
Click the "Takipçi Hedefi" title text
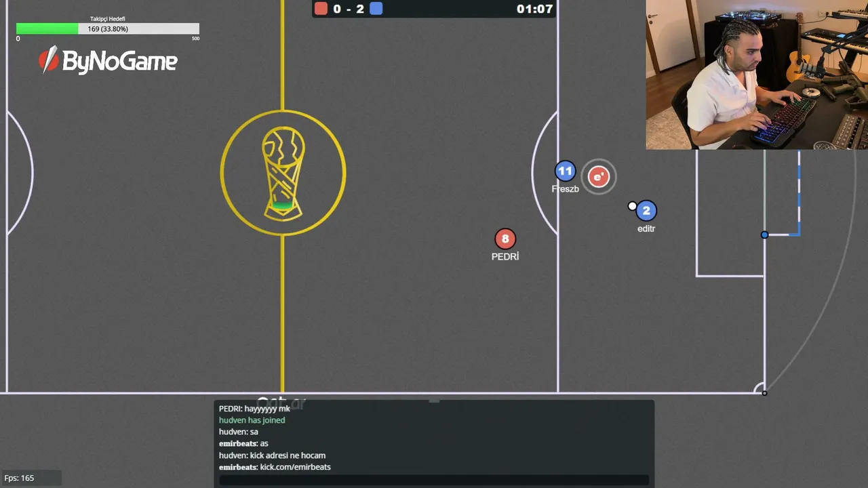click(108, 19)
